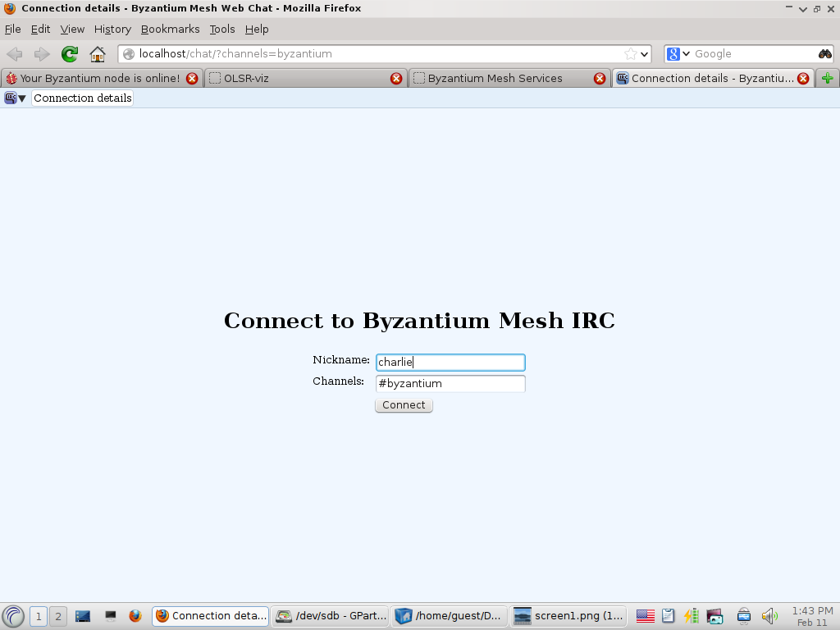Activate the screen1.png taskbar window
Image resolution: width=840 pixels, height=630 pixels.
tap(568, 616)
